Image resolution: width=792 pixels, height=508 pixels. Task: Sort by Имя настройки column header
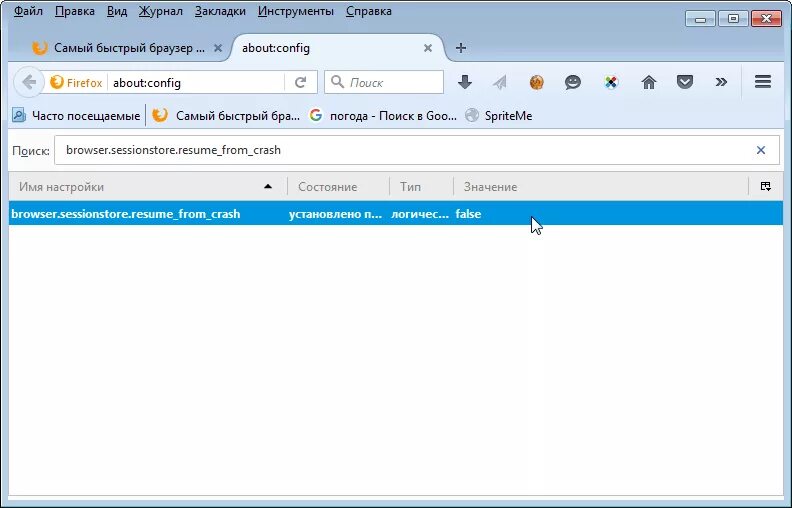pos(147,187)
